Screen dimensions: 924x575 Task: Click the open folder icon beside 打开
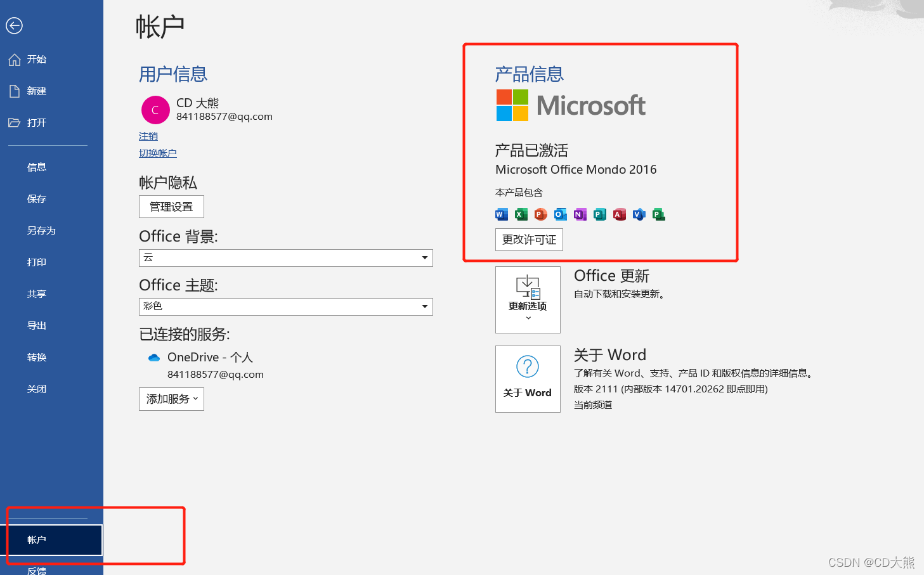[15, 122]
